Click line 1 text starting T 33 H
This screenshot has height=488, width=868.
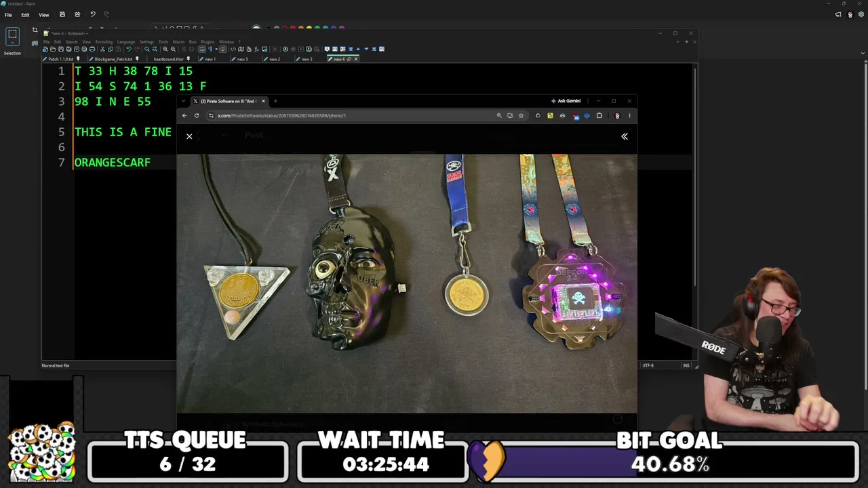134,71
